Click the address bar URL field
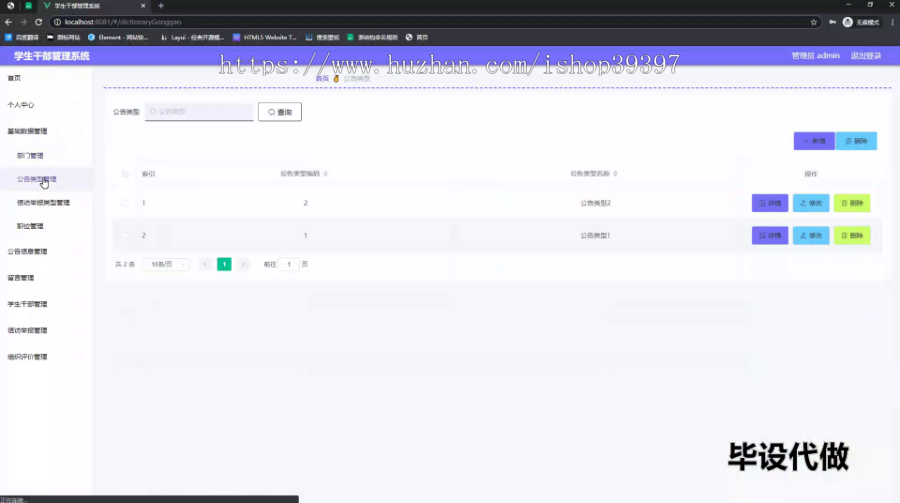This screenshot has height=503, width=900. (x=430, y=22)
